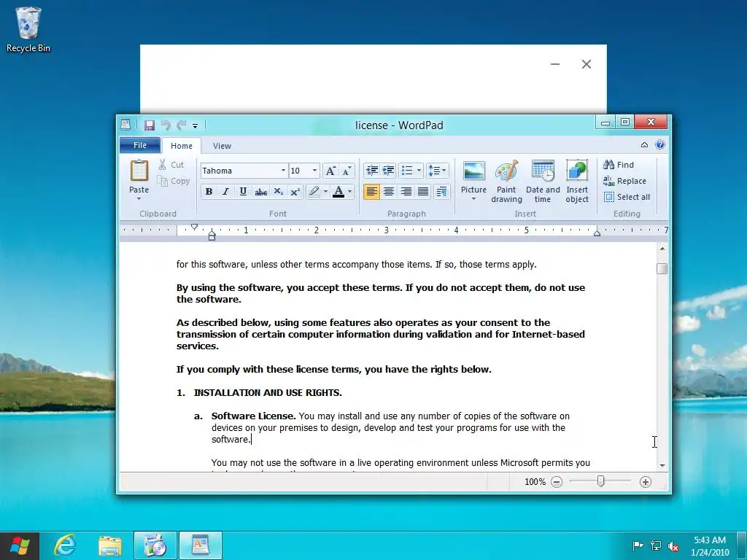This screenshot has height=560, width=747.
Task: Apply subscript formatting
Action: [278, 192]
